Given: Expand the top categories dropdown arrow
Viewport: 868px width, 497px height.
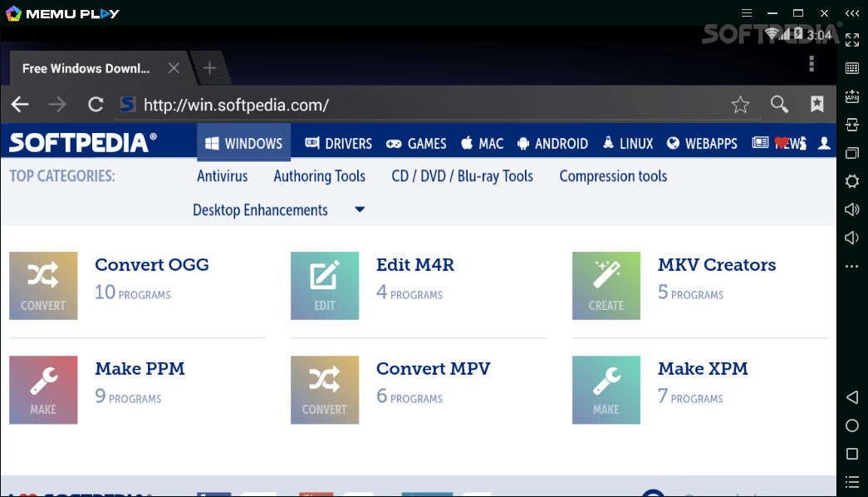Looking at the screenshot, I should pyautogui.click(x=360, y=210).
